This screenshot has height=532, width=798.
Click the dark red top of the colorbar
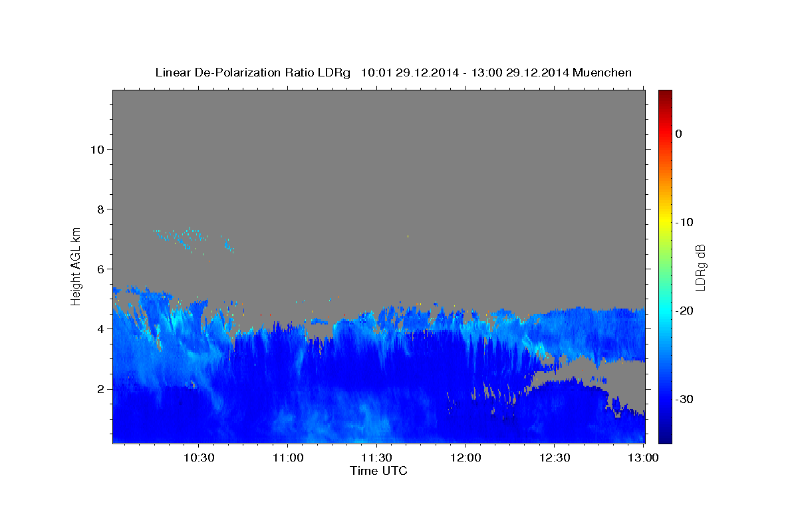pos(665,94)
